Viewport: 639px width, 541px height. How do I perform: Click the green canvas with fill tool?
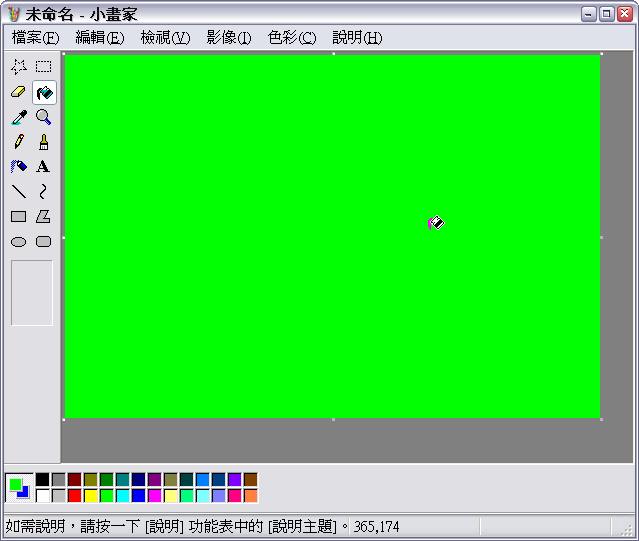point(333,236)
